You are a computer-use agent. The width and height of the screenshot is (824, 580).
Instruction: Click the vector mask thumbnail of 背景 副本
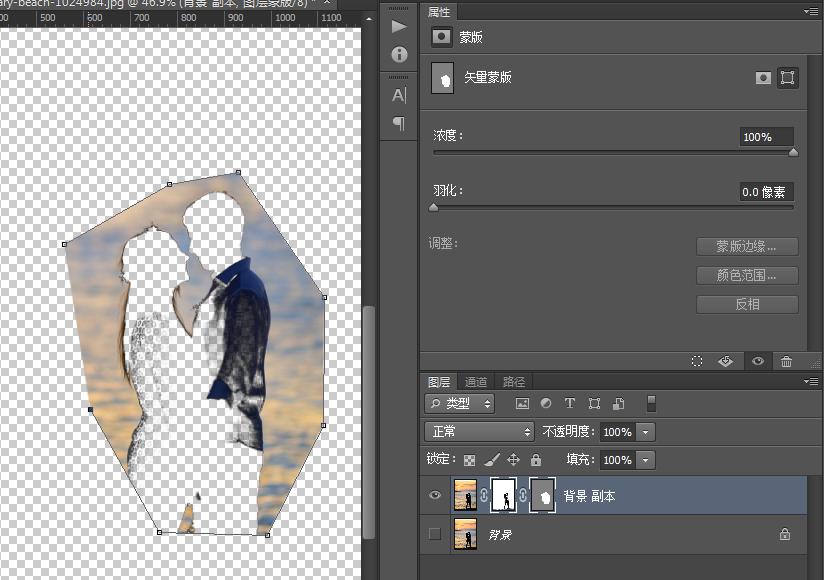[543, 495]
